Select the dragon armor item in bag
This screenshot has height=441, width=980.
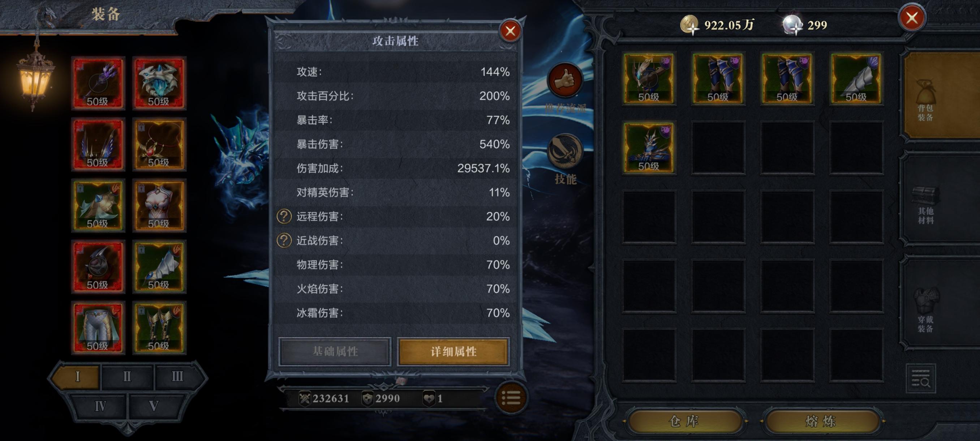649,147
